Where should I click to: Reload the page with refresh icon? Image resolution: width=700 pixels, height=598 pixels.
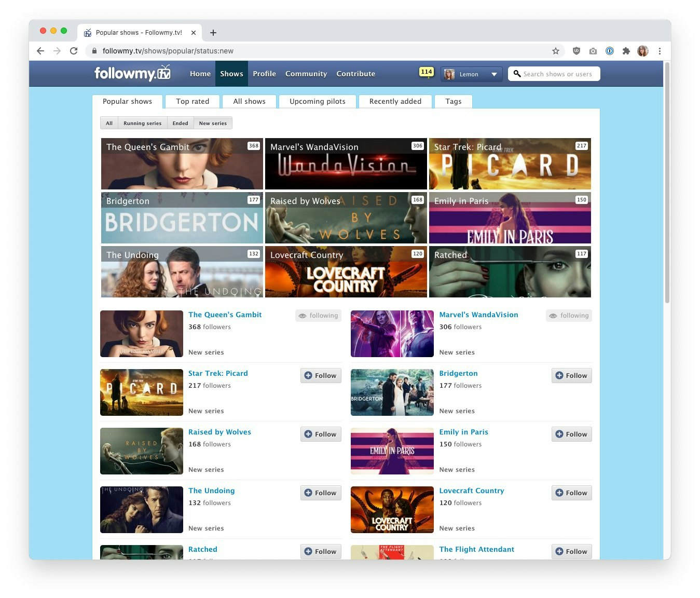[74, 51]
